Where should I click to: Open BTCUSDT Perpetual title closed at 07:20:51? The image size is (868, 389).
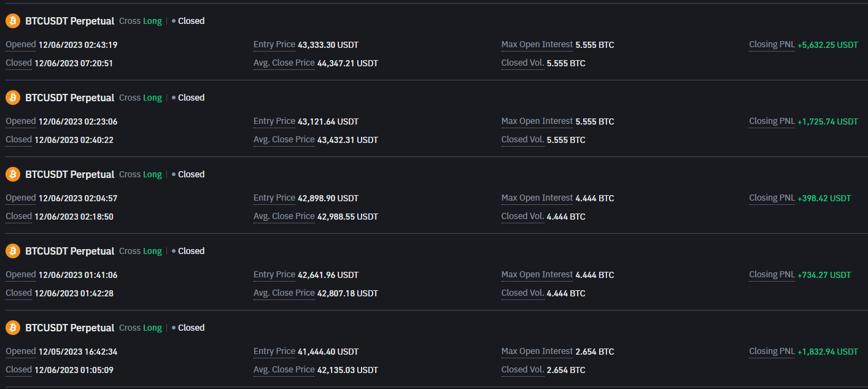pos(70,21)
